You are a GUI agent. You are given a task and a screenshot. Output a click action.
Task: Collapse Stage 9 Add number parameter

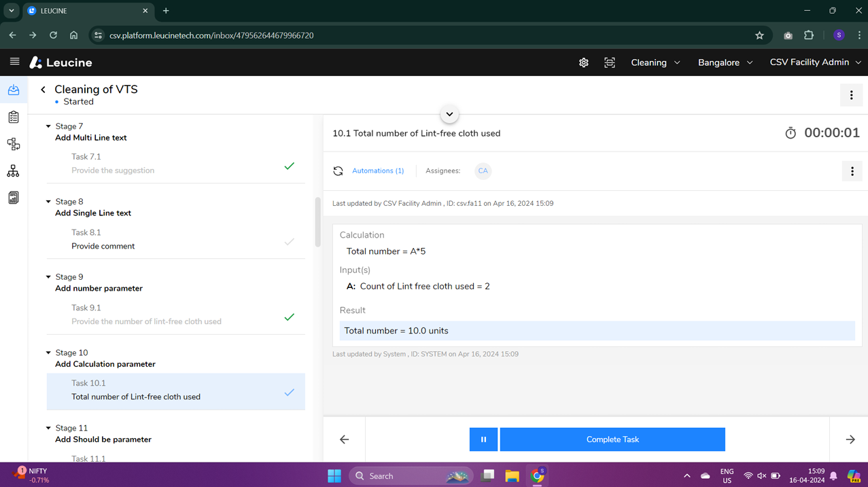tap(48, 277)
